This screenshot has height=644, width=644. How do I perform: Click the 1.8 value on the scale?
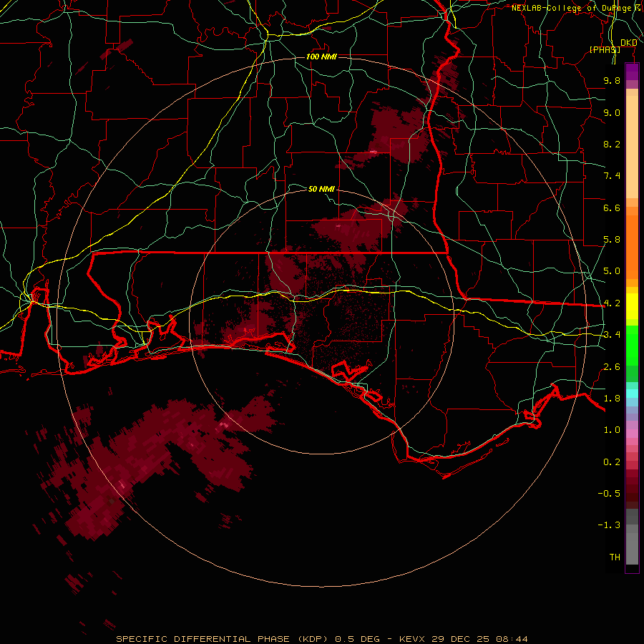click(x=612, y=399)
